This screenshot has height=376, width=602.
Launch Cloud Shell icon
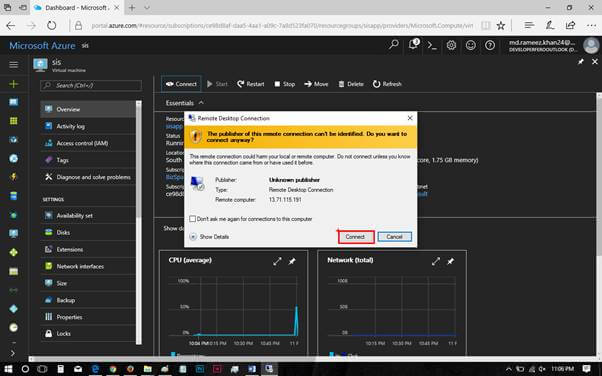(432, 45)
